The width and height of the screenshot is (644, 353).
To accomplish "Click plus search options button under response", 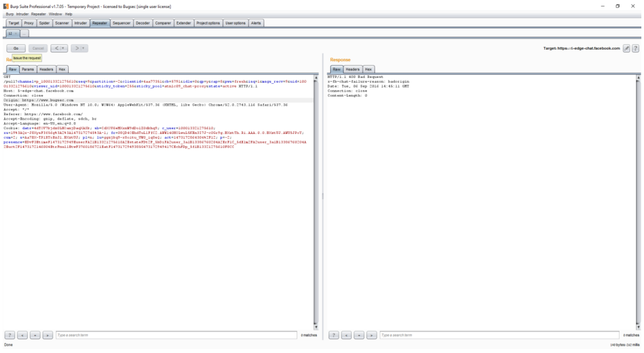I will tap(359, 335).
